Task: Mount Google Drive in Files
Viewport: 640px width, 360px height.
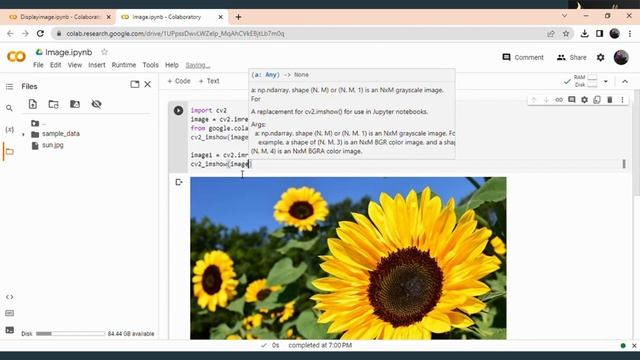Action: (75, 104)
